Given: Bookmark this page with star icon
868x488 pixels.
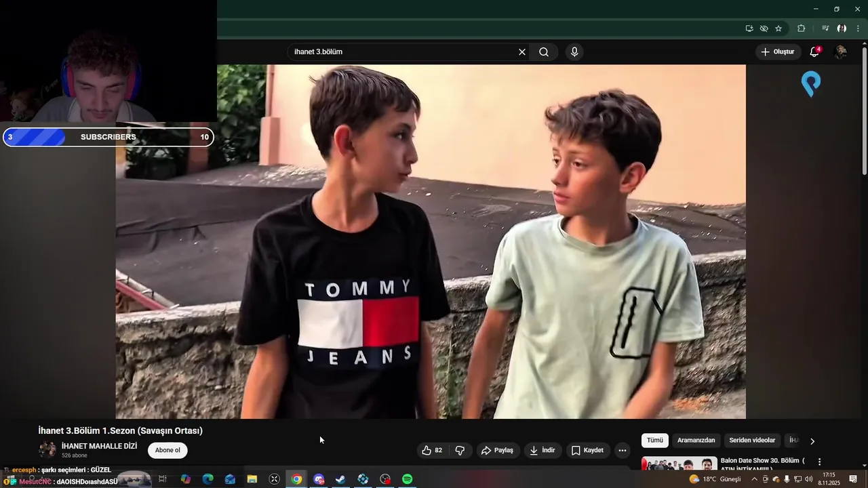Looking at the screenshot, I should 778,28.
